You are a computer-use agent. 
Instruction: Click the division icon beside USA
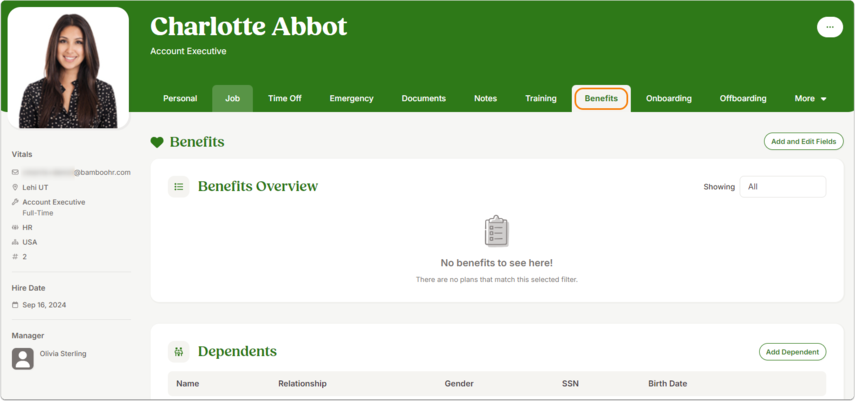click(15, 242)
